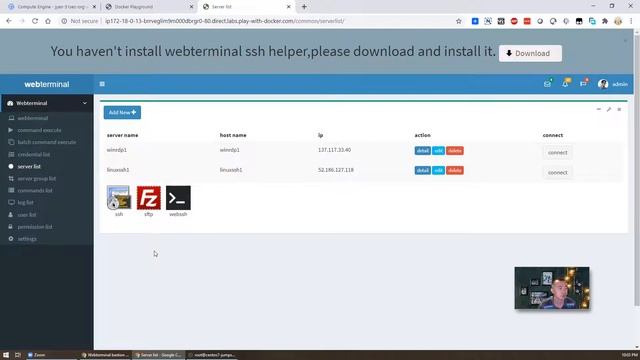Screen dimensions: 640x360
Task: Select the IP 52.186.127.118 cell
Action: click(x=336, y=170)
